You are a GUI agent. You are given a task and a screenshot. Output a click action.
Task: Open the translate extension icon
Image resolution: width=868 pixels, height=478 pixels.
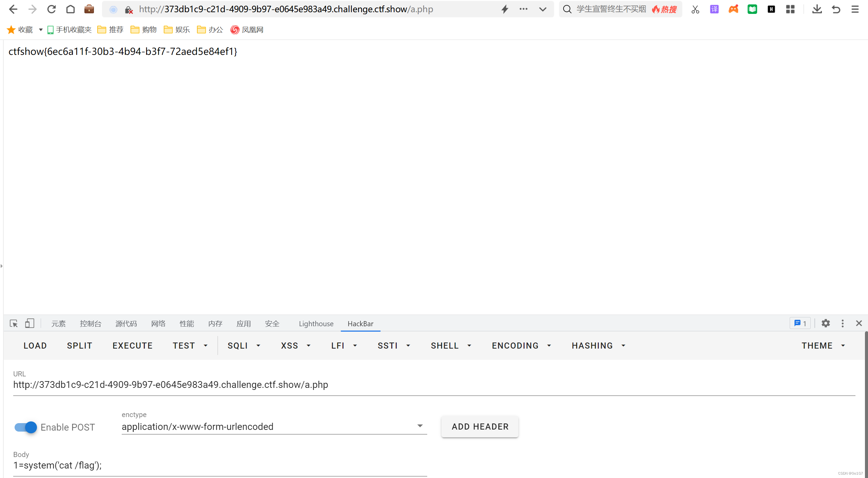714,9
